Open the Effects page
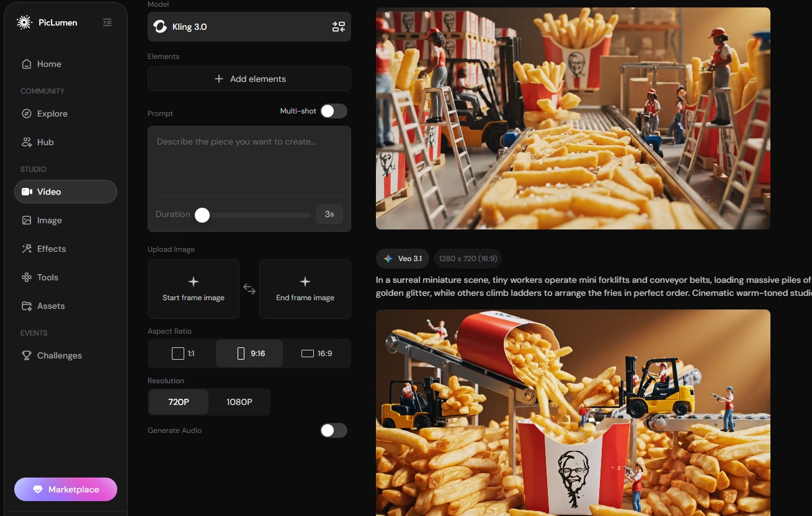This screenshot has height=516, width=812. point(66,249)
